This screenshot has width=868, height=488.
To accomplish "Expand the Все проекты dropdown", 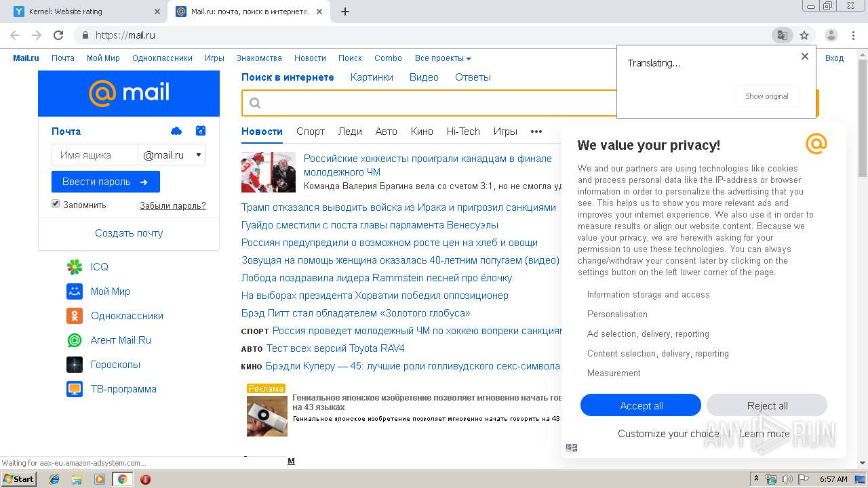I will pyautogui.click(x=443, y=58).
